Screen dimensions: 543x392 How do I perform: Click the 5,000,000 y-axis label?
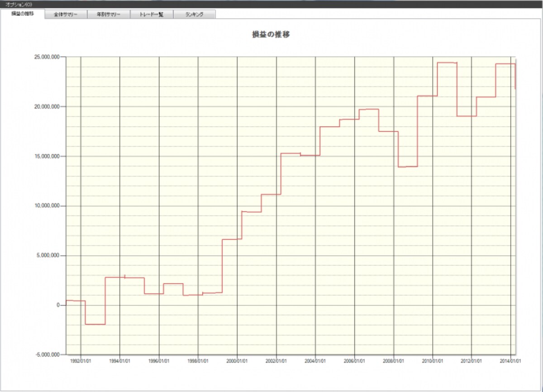click(48, 256)
